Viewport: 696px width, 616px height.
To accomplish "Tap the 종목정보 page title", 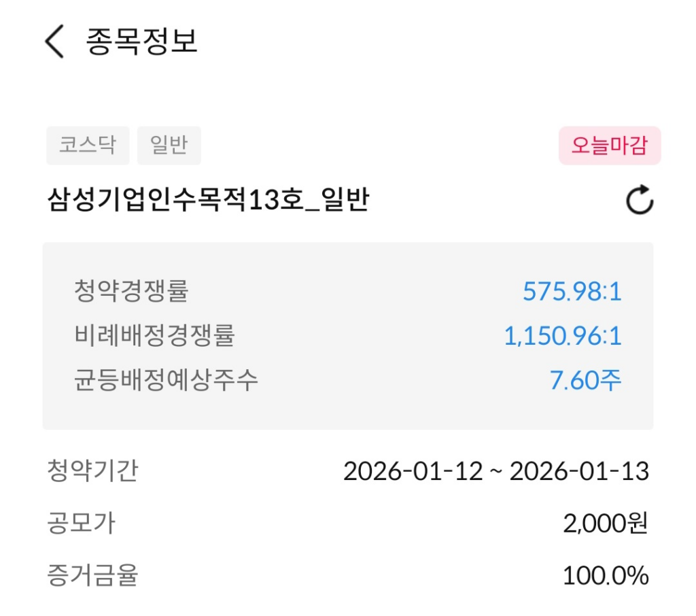I will click(141, 41).
